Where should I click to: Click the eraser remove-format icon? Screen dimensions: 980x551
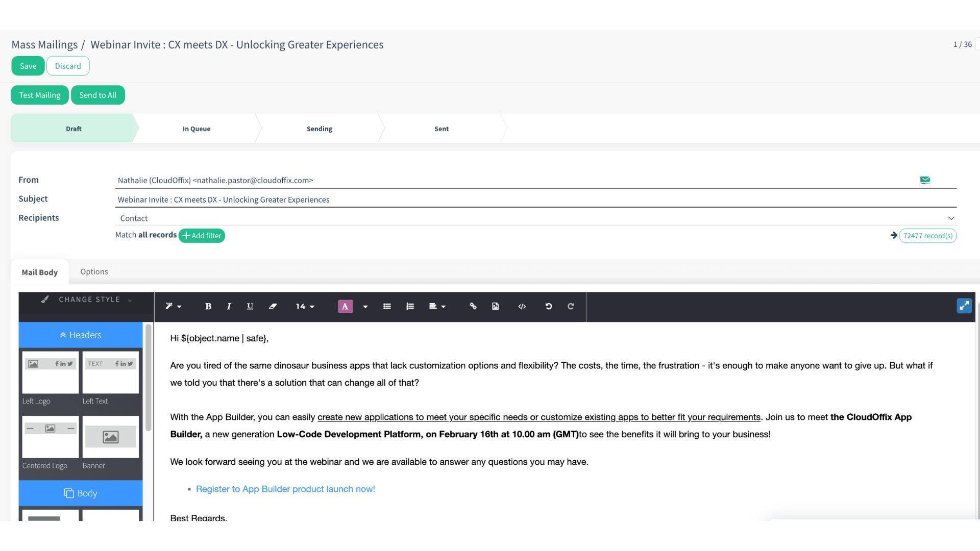coord(273,307)
